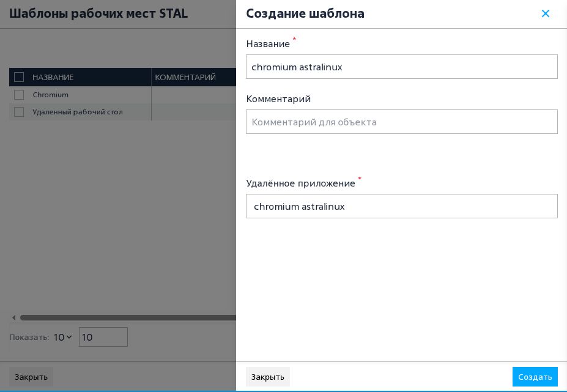Image resolution: width=567 pixels, height=392 pixels.
Task: Select the Chromium template row
Action: pos(122,95)
